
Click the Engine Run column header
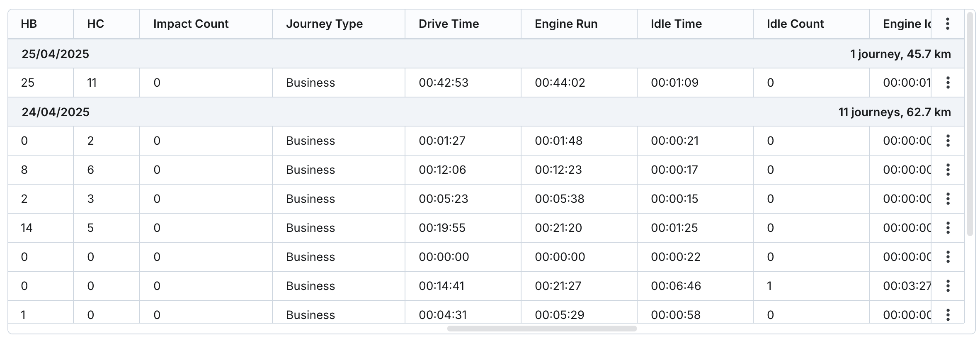pyautogui.click(x=566, y=24)
